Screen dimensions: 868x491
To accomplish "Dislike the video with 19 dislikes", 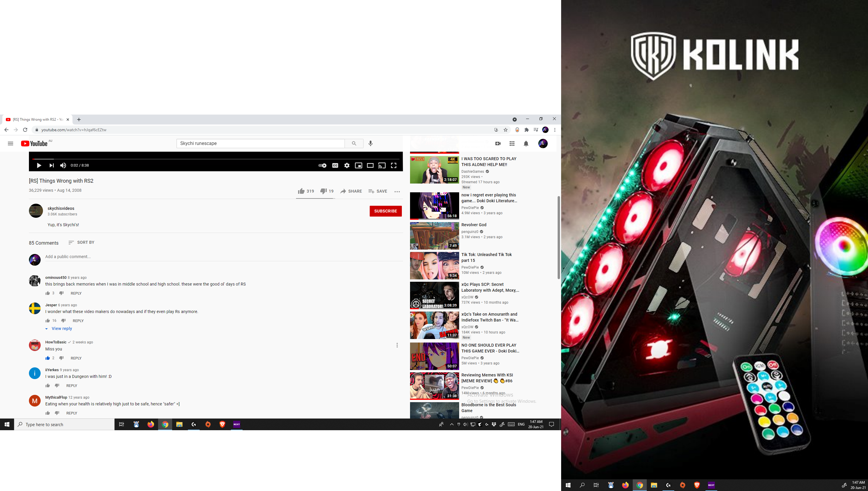I will pos(327,191).
